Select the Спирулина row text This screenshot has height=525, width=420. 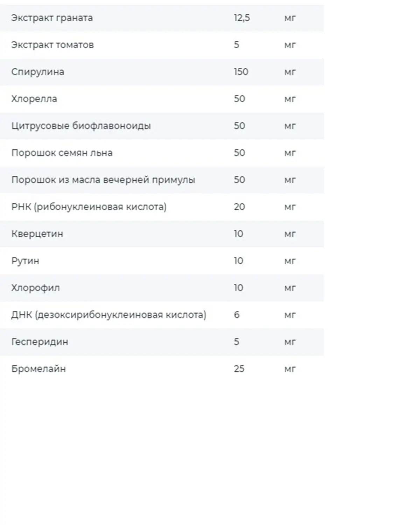(x=38, y=72)
